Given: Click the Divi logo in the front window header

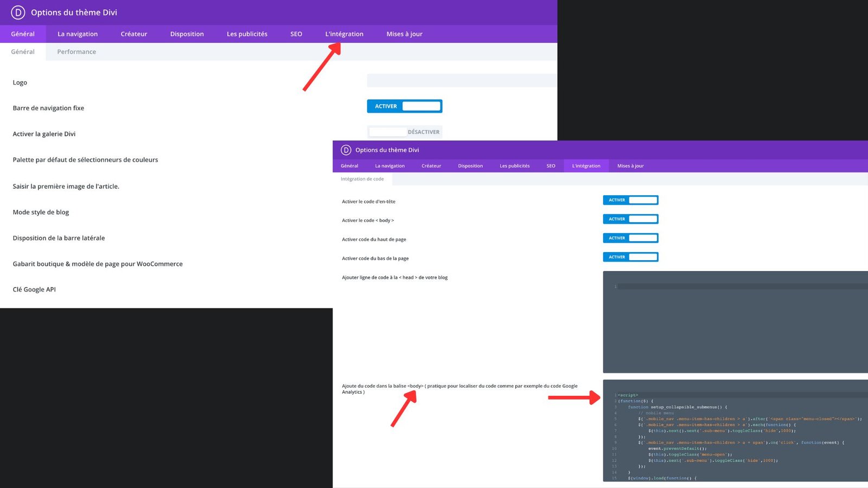Looking at the screenshot, I should pos(346,150).
